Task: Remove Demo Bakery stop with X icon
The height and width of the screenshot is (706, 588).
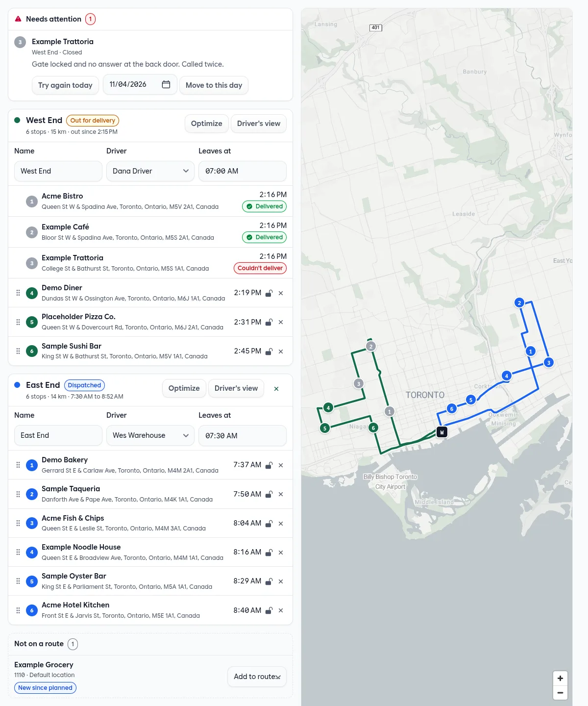Action: pyautogui.click(x=281, y=465)
